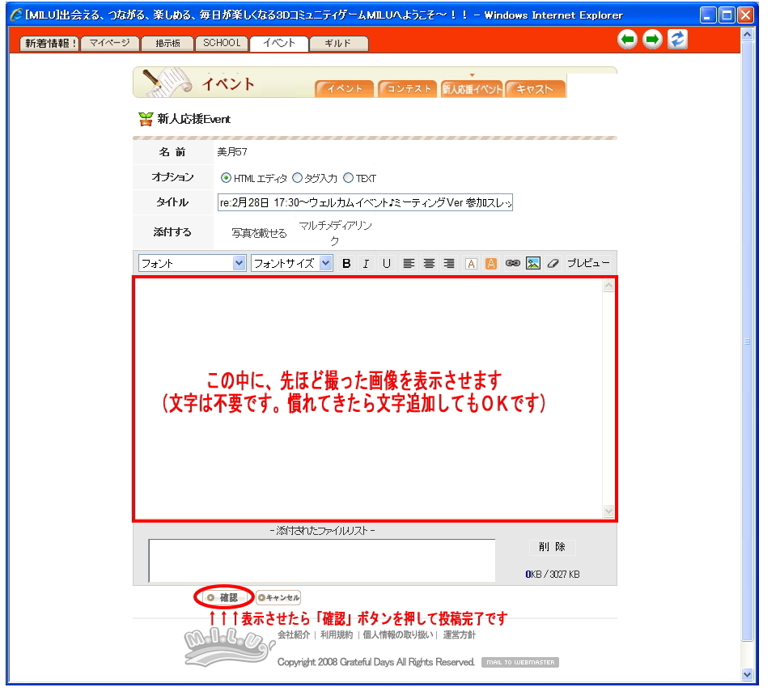The image size is (780, 700).
Task: Open the 新着情報! tab
Action: [x=49, y=43]
